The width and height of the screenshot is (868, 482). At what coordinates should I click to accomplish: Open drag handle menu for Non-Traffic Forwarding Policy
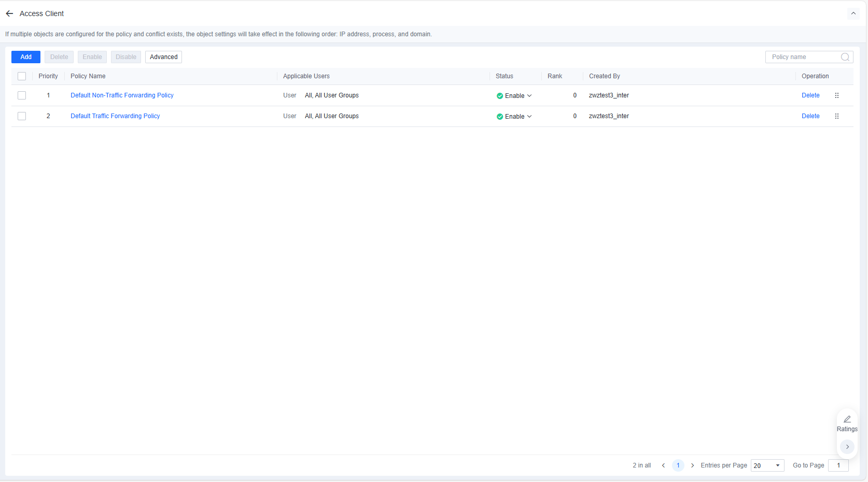[837, 95]
